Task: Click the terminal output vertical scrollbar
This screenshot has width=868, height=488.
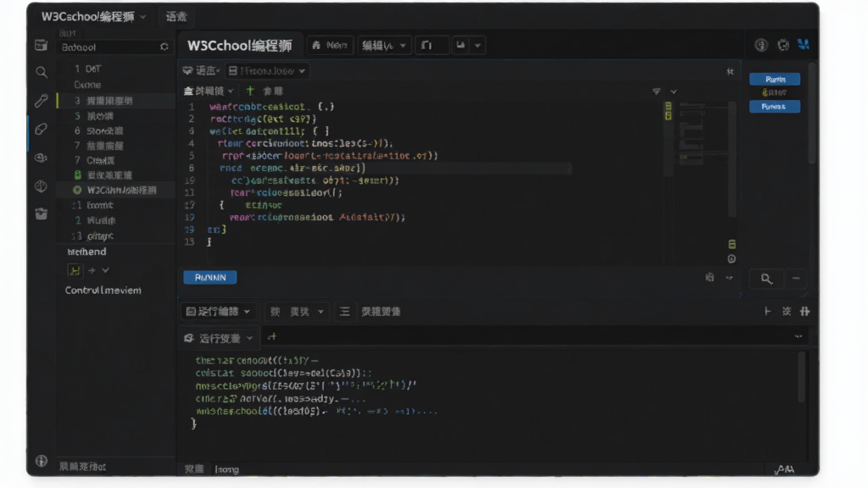Action: click(x=801, y=377)
